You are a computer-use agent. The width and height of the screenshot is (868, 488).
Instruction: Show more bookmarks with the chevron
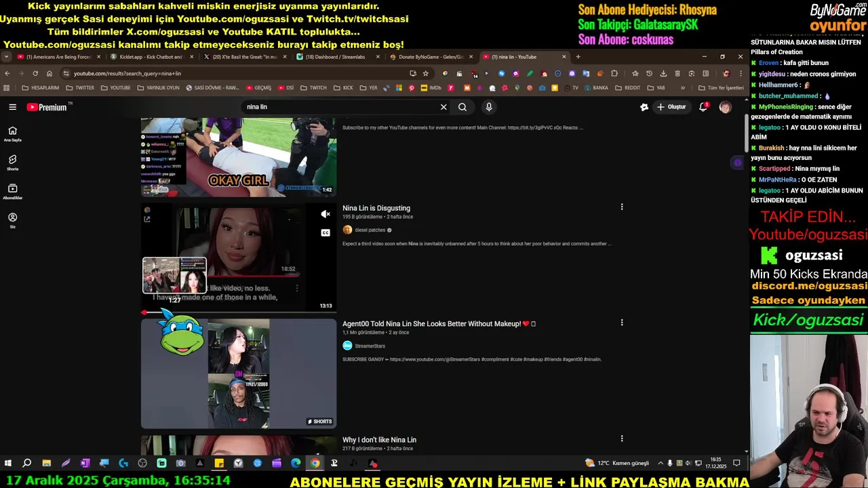coord(683,87)
